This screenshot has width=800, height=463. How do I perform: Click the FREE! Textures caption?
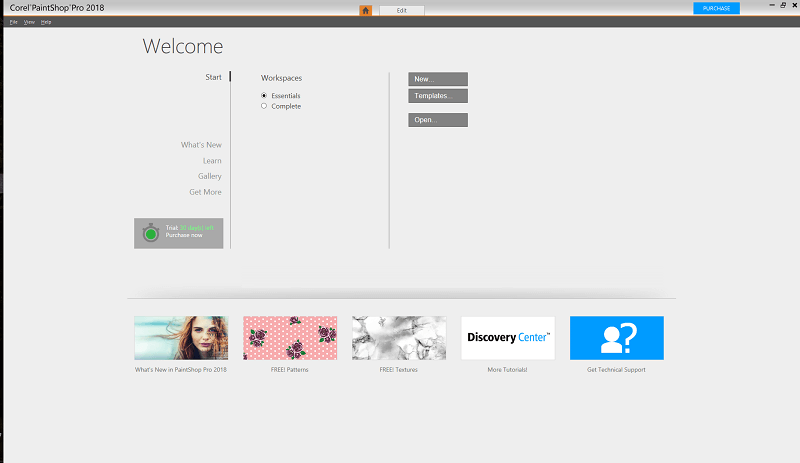coord(398,370)
